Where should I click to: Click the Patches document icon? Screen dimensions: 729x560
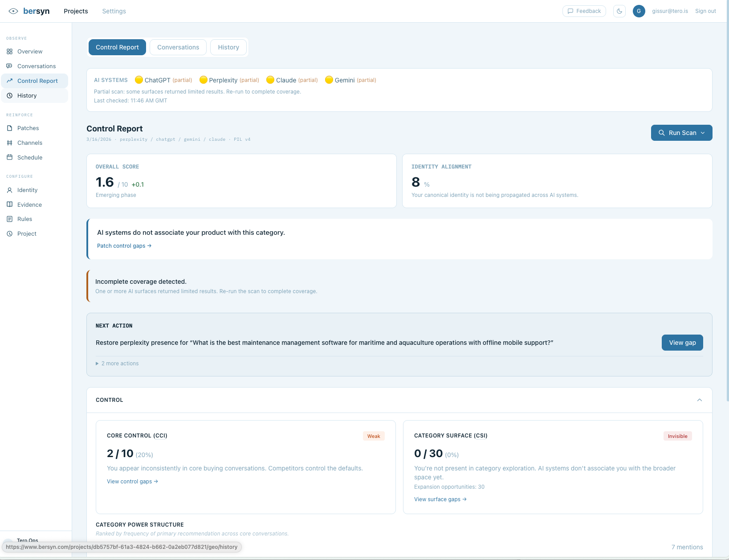9,128
